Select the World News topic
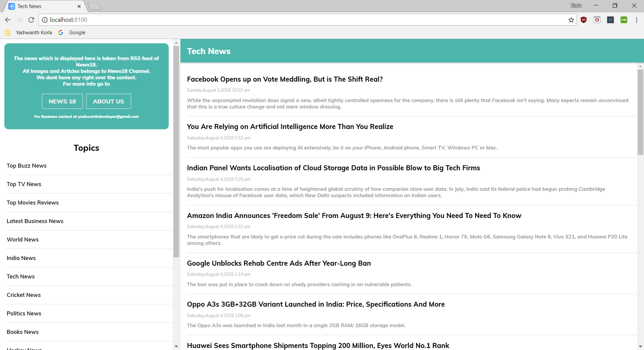Image resolution: width=644 pixels, height=350 pixels. pyautogui.click(x=90, y=240)
